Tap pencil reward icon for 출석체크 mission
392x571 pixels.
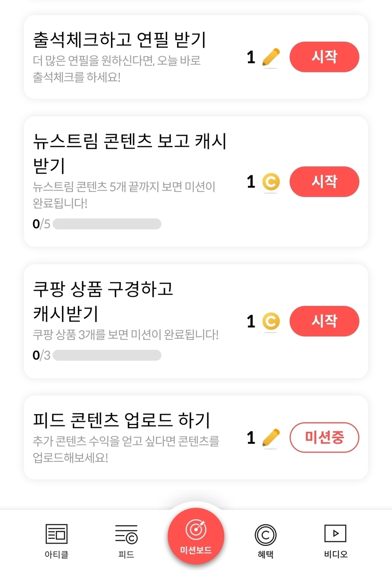pyautogui.click(x=271, y=58)
